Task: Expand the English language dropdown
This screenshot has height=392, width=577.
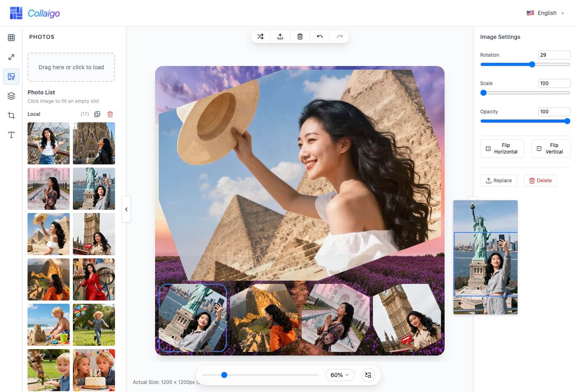Action: pyautogui.click(x=546, y=13)
